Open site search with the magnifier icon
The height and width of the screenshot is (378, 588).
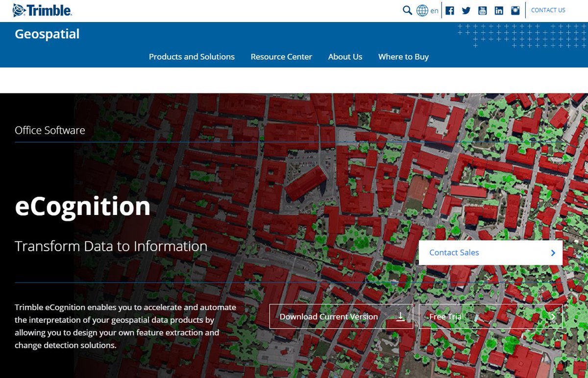[406, 9]
